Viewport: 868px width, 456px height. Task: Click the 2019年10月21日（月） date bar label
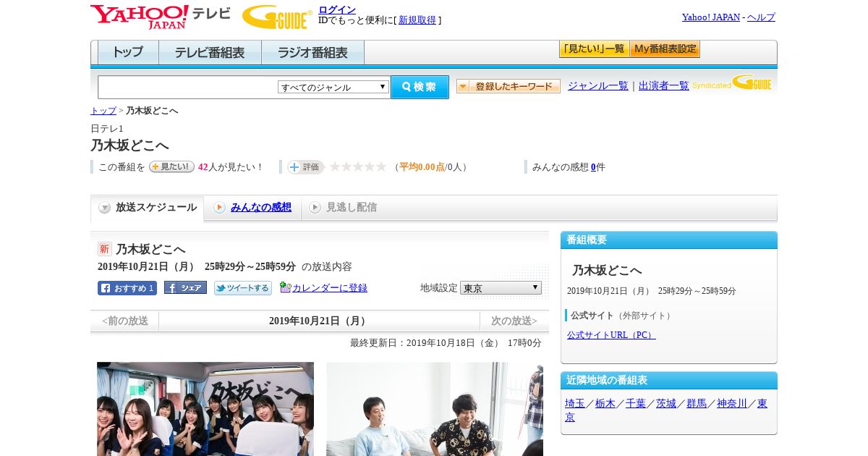click(x=319, y=321)
